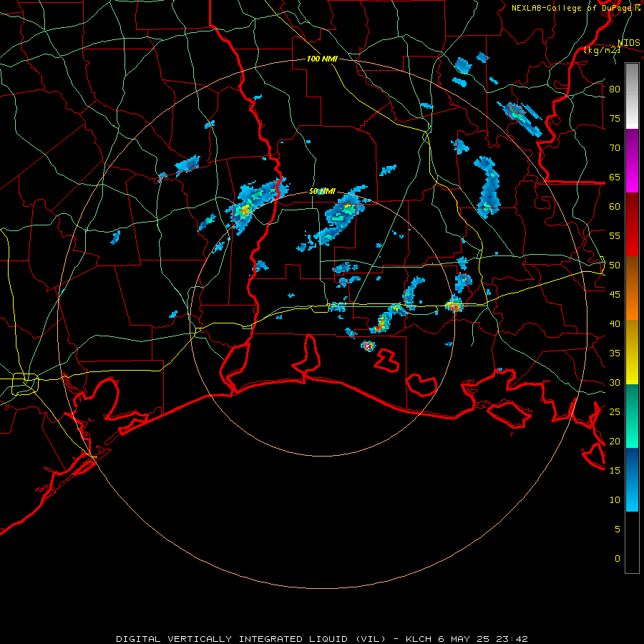Image resolution: width=644 pixels, height=644 pixels.
Task: Click the 40 value on the color scale
Action: click(x=615, y=323)
